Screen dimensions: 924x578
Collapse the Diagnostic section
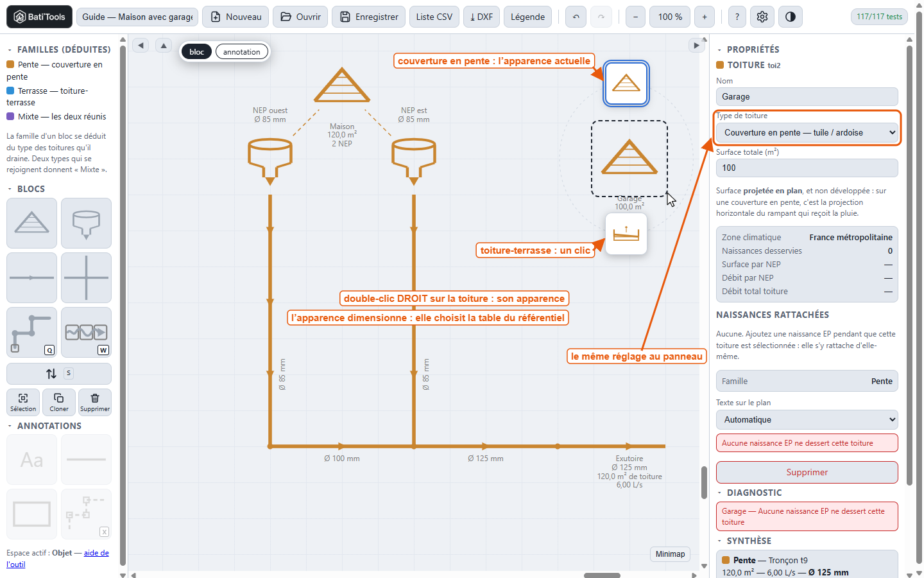(x=749, y=493)
